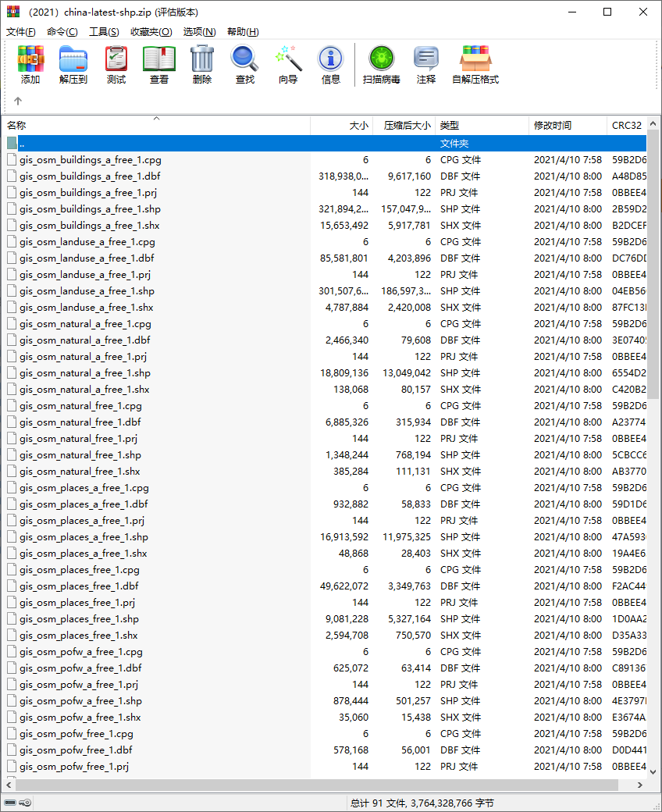Select gis_osm_buildings_a_free_1.prj file
The height and width of the screenshot is (812, 662).
coord(325,193)
